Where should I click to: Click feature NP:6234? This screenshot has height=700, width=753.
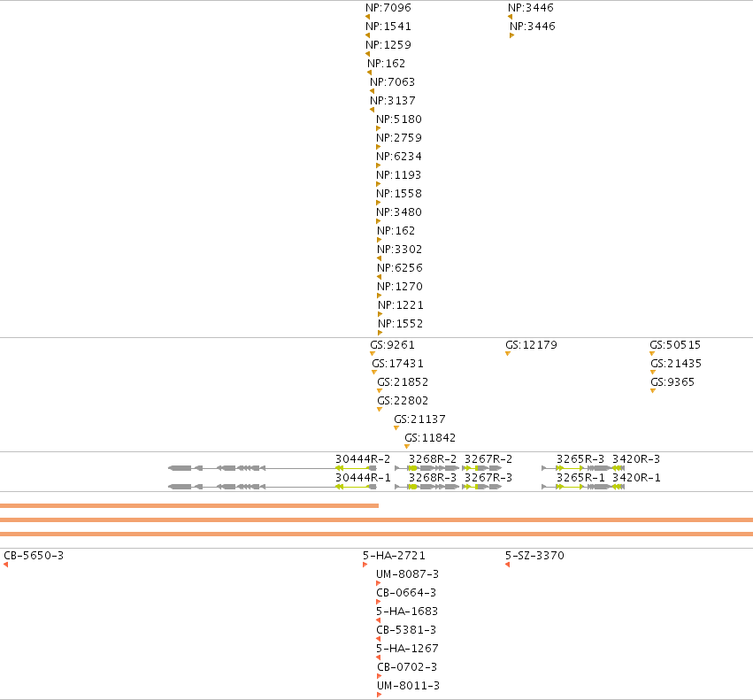[x=399, y=157]
